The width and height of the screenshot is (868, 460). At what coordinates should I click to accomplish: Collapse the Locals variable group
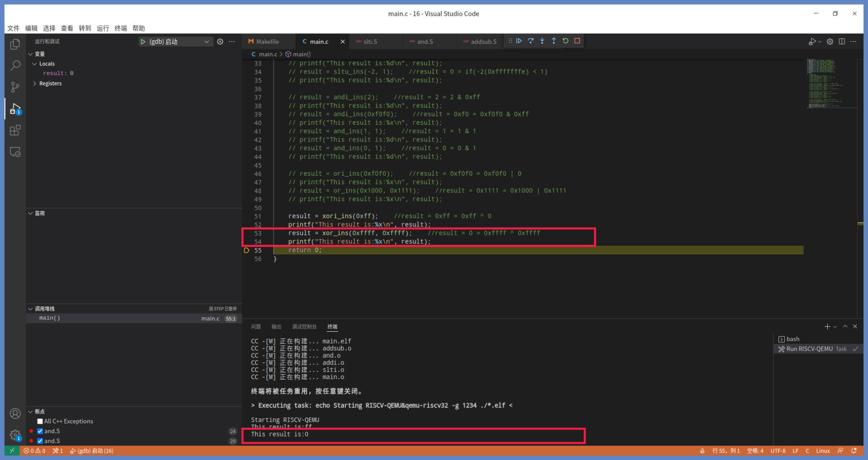tap(35, 64)
